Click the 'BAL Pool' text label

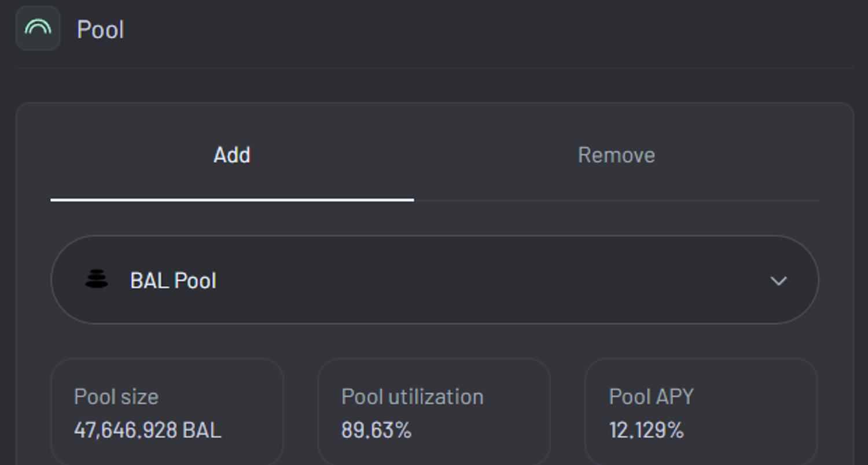173,281
